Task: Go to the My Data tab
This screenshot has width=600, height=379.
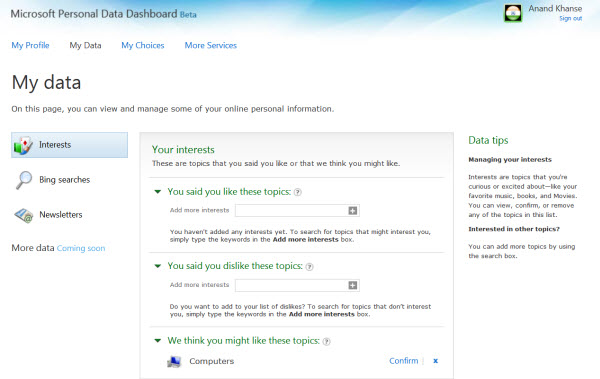Action: tap(85, 46)
